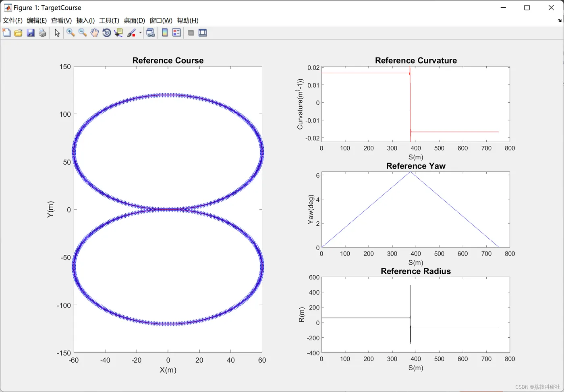This screenshot has width=564, height=392.
Task: Select the Pan hand tool
Action: [x=94, y=33]
